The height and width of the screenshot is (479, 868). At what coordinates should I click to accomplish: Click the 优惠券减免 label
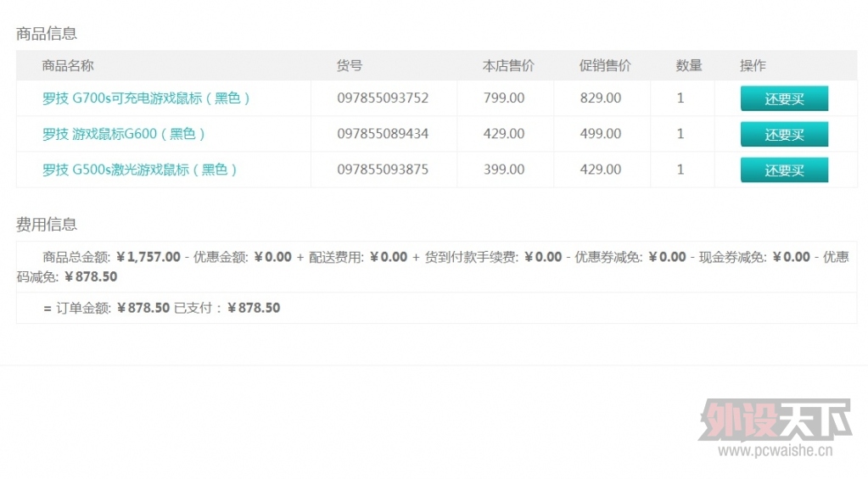coord(609,257)
